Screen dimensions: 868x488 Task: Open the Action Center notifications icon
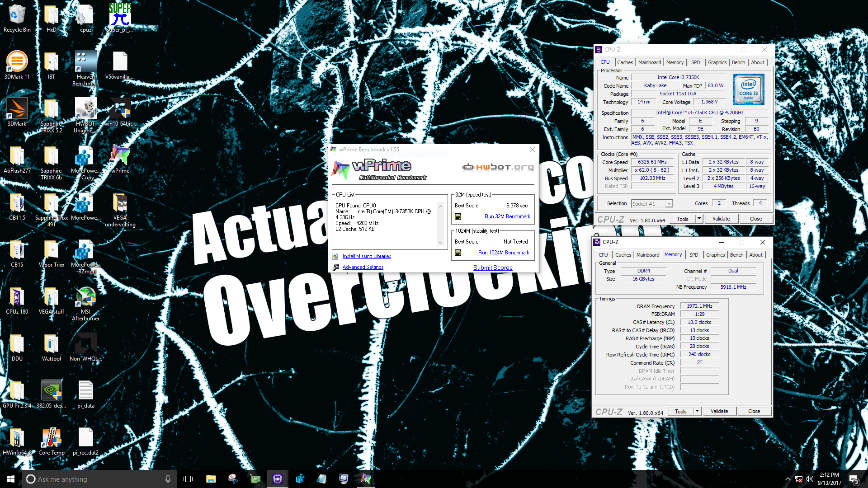[x=854, y=479]
